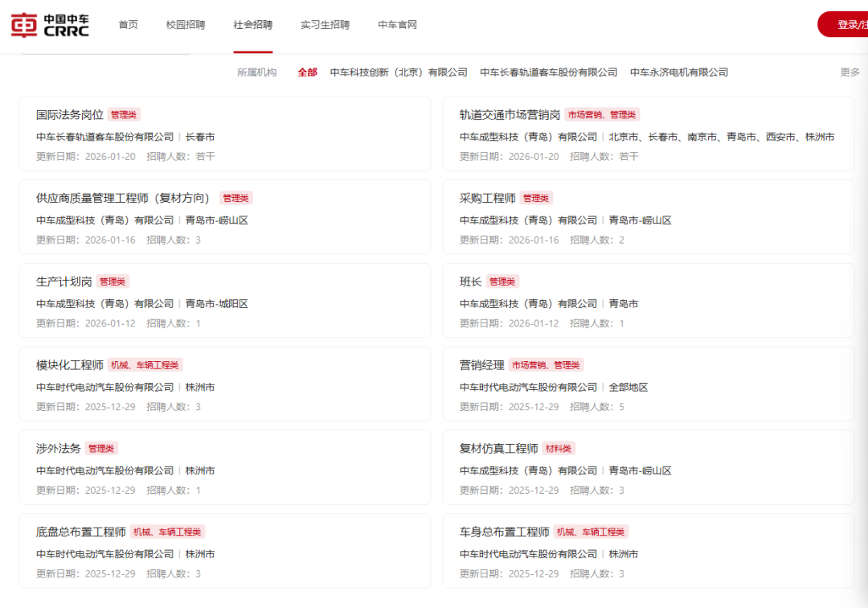Click 管理类 tag beside 生产计划岗
The height and width of the screenshot is (608, 868).
pyautogui.click(x=113, y=281)
